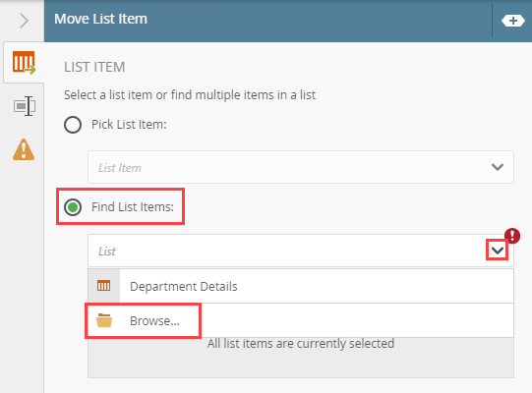Click inside the List Item field
This screenshot has width=532, height=393.
[x=301, y=167]
